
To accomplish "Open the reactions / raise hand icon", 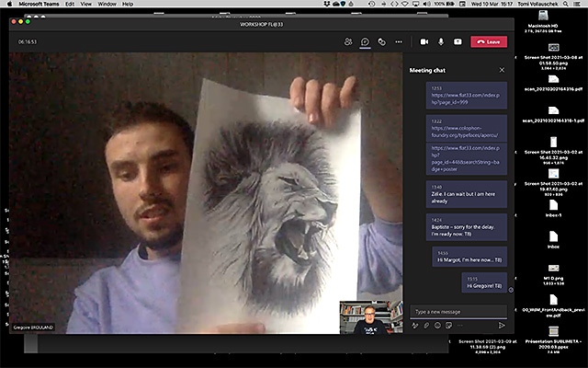I will pyautogui.click(x=382, y=41).
